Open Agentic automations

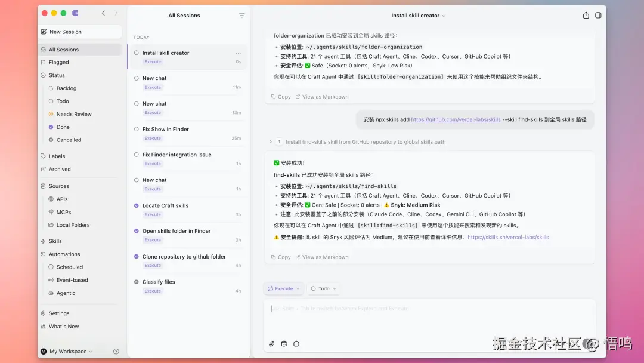[x=66, y=293]
